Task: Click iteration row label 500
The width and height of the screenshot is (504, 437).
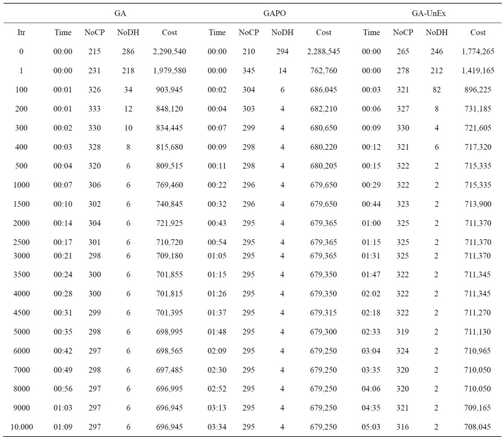Action: pyautogui.click(x=21, y=166)
